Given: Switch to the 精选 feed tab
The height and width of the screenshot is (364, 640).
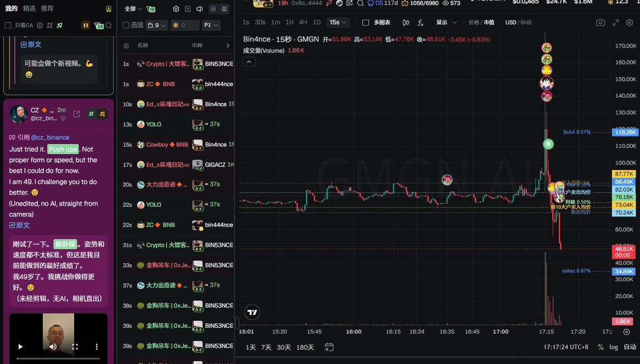Looking at the screenshot, I should pyautogui.click(x=29, y=9).
